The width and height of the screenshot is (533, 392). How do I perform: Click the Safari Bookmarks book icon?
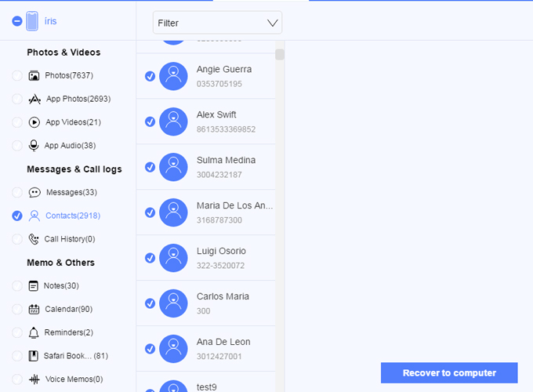33,356
